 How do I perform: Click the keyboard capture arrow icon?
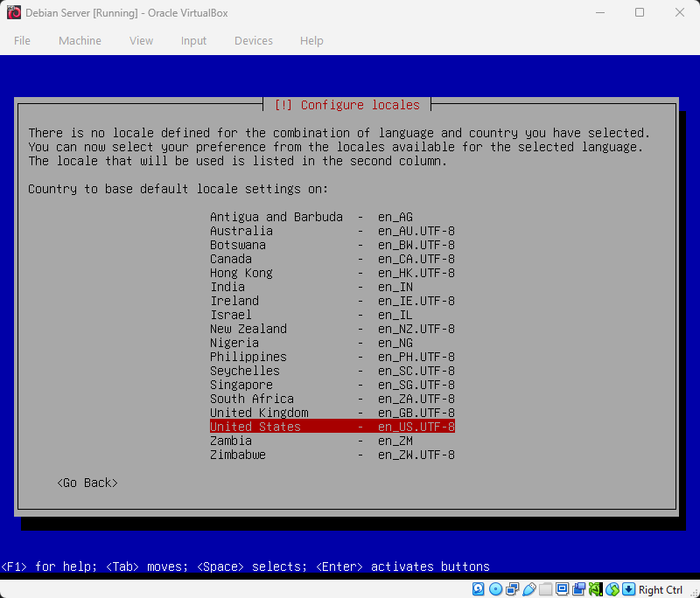pos(627,588)
